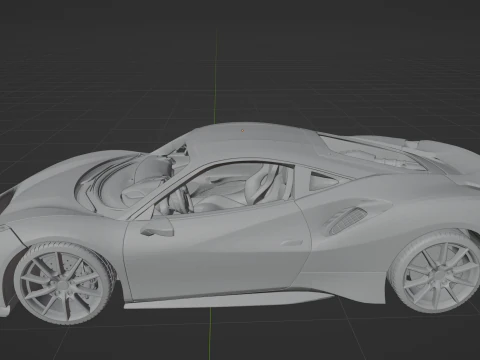Click the rear quarter window
Viewport: 480px width, 360px height.
323,182
